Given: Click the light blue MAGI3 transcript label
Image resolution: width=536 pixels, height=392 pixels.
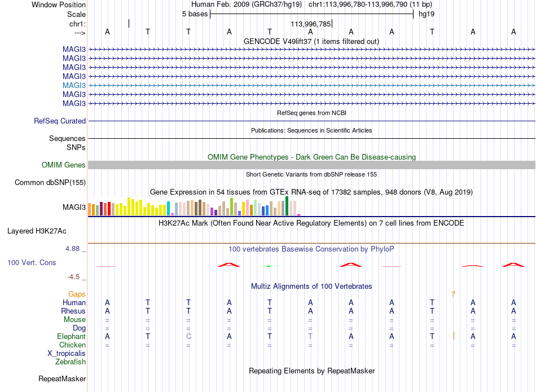Looking at the screenshot, I should [x=74, y=85].
